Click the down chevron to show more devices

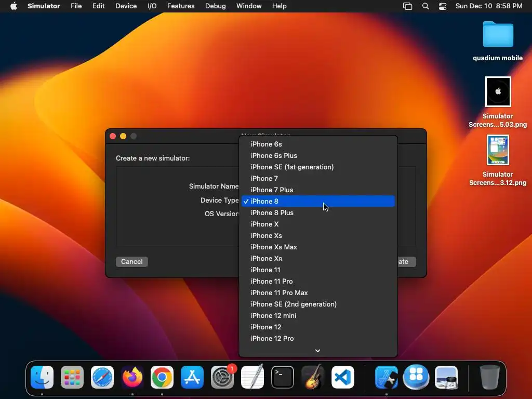point(317,351)
